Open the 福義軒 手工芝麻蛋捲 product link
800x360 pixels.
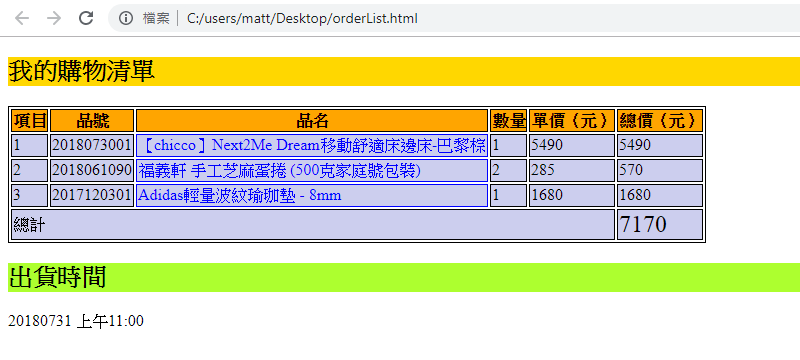coord(280,170)
